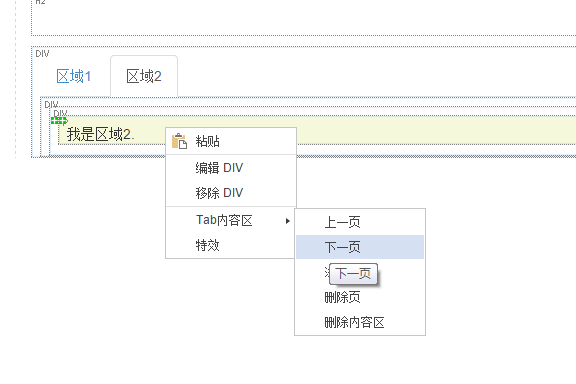Click the empty H2 block at top

(303, 17)
